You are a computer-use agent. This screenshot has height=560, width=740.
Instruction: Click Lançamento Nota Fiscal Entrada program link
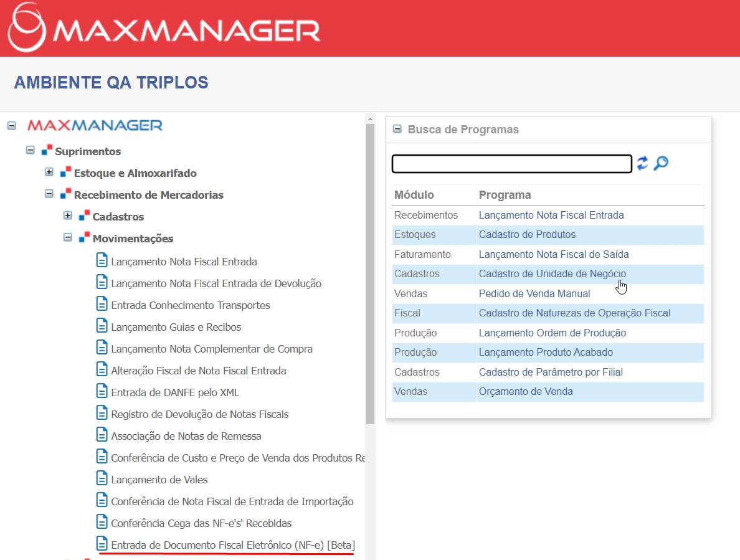[551, 215]
